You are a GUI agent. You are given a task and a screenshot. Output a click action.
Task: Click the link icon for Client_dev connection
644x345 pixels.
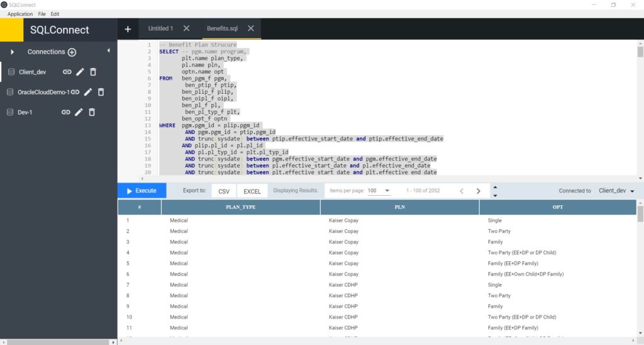click(x=67, y=72)
